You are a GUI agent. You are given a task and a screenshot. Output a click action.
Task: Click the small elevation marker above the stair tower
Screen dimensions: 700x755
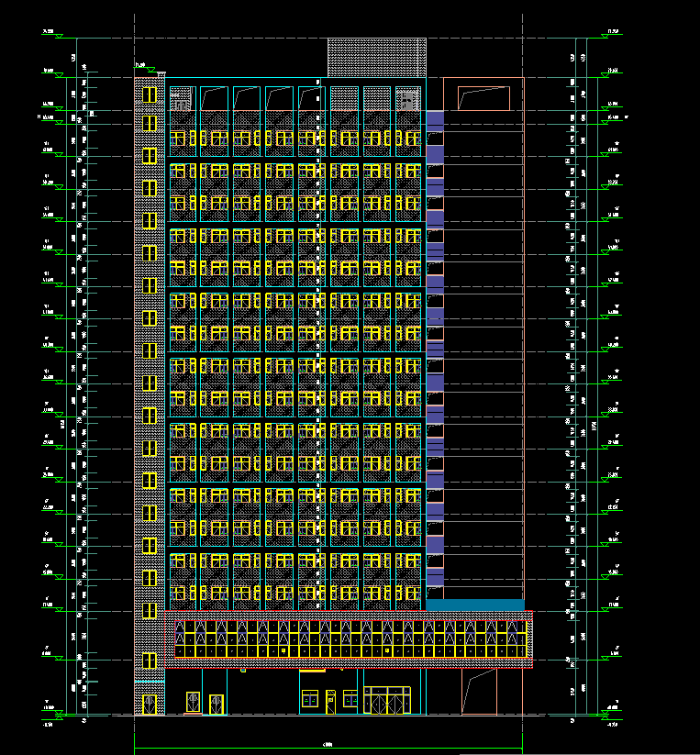pyautogui.click(x=140, y=66)
